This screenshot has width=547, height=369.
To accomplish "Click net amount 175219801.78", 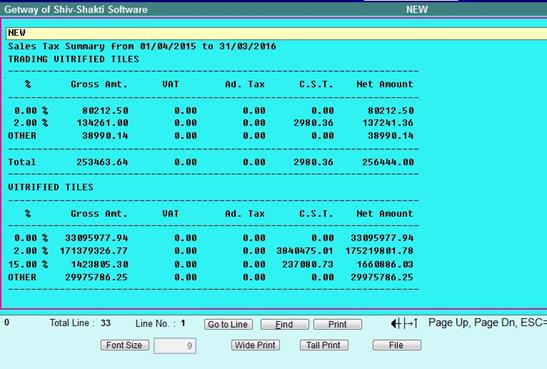I will pos(379,251).
